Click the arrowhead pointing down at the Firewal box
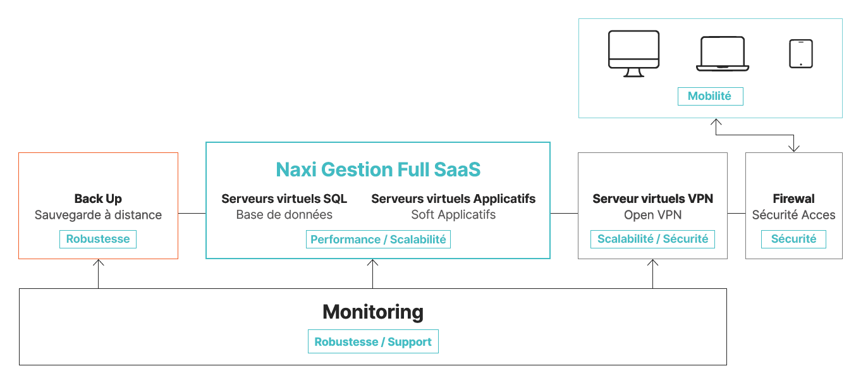868x385 pixels. tap(794, 147)
